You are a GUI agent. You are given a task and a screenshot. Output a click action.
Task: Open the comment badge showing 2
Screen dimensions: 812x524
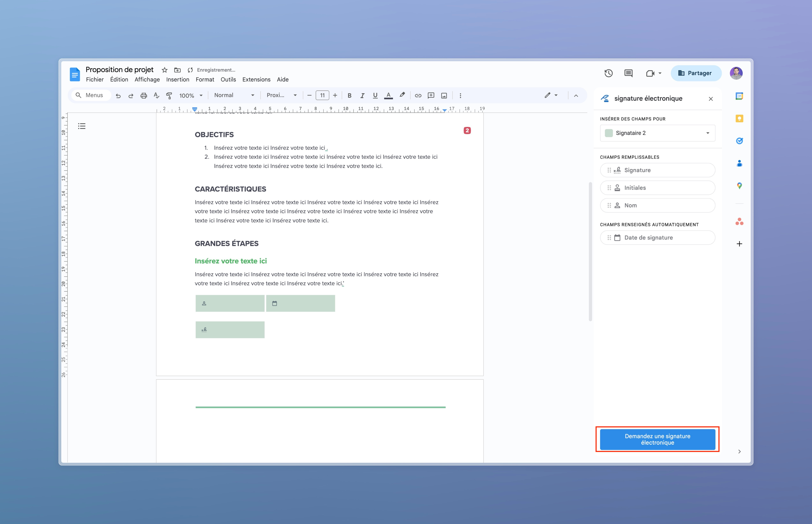tap(467, 131)
